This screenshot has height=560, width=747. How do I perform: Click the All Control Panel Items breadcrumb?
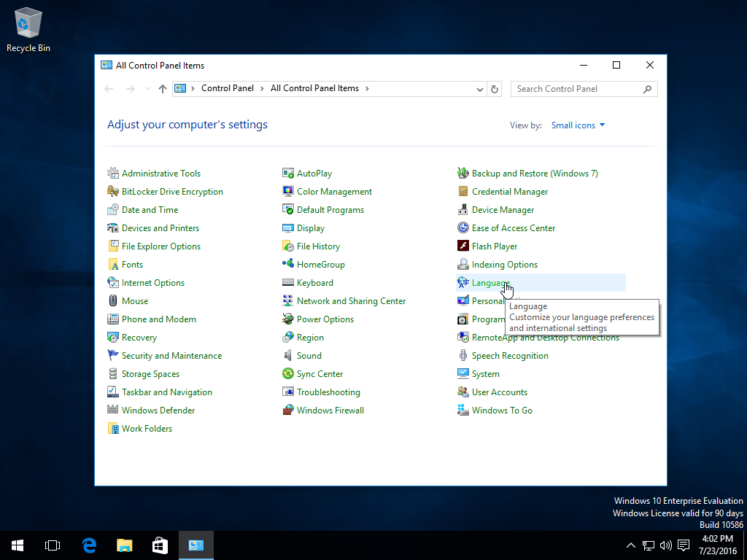[x=314, y=88]
